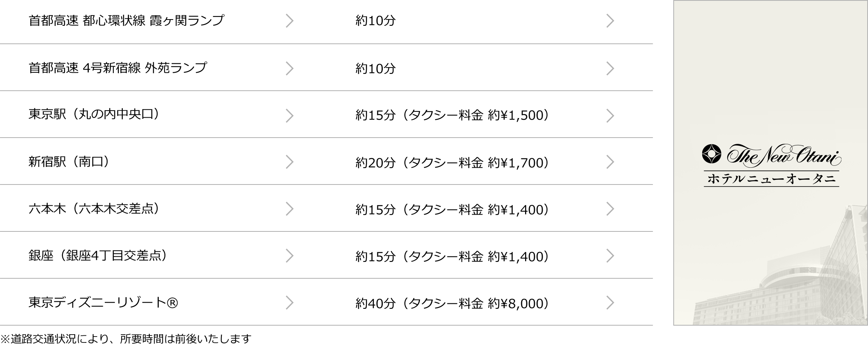Expand the 約¥8,000 taxi fare row arrow

pos(610,303)
